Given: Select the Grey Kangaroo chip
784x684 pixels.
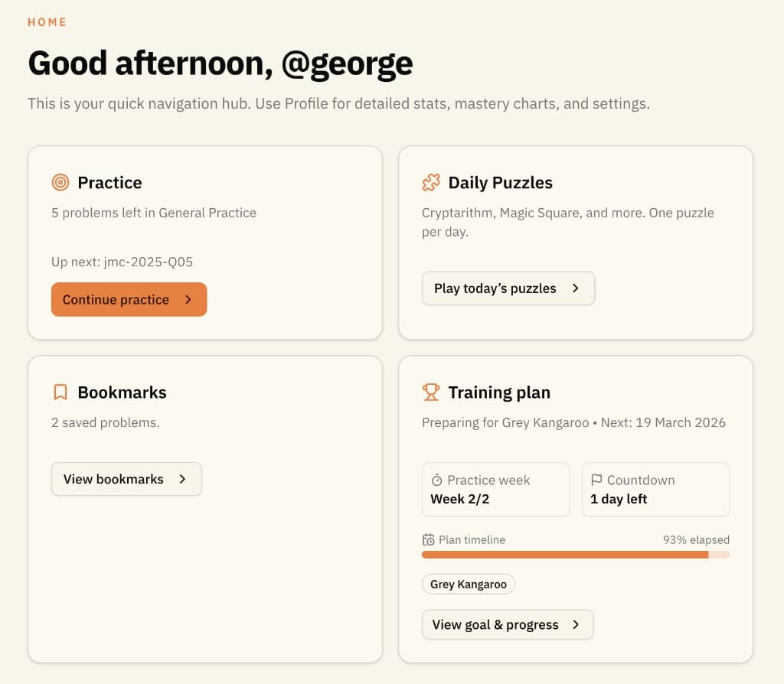Looking at the screenshot, I should click(468, 584).
